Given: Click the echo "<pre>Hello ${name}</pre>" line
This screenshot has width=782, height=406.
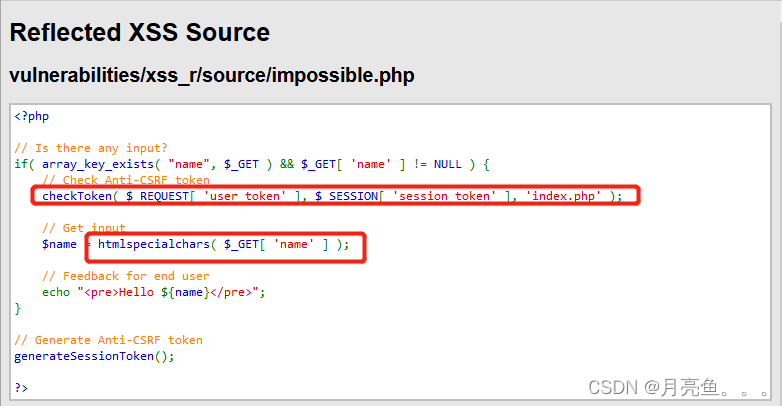Looking at the screenshot, I should (x=154, y=292).
